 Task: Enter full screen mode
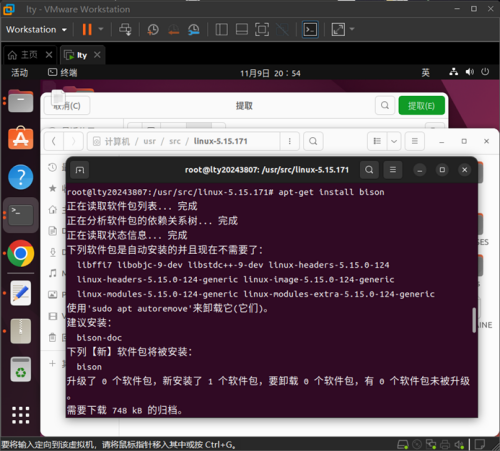(262, 30)
